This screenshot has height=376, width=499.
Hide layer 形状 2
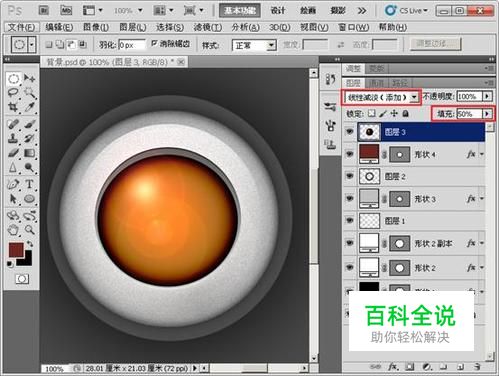click(x=349, y=267)
